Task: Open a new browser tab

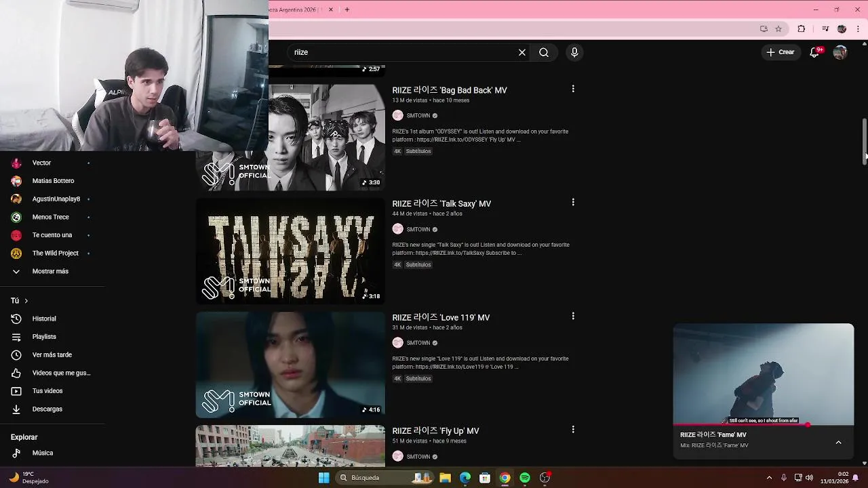Action: 347,9
